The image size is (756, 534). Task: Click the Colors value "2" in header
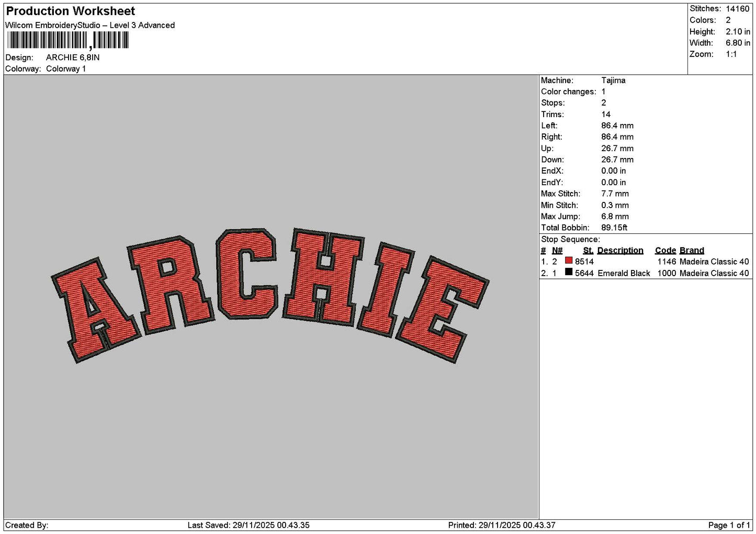[x=728, y=20]
